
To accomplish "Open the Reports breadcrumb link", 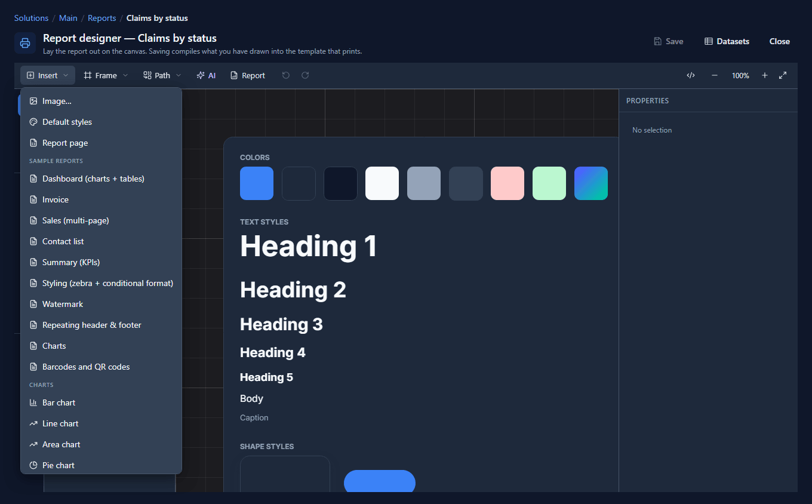I will pyautogui.click(x=102, y=18).
